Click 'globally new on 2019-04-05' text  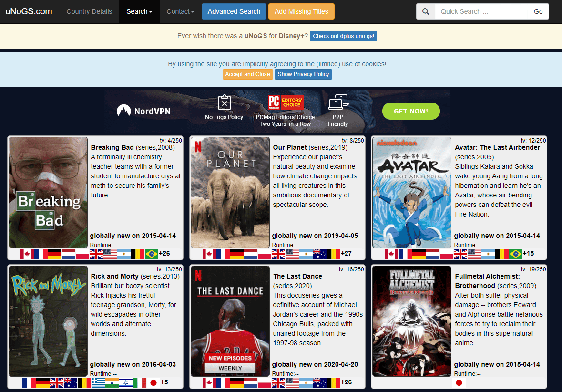[315, 236]
